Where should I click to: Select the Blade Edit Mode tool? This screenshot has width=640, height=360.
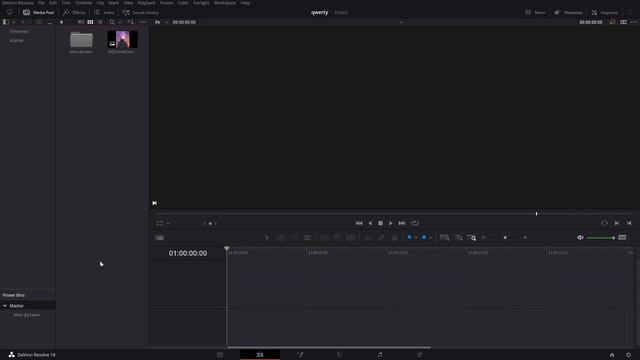pos(307,238)
